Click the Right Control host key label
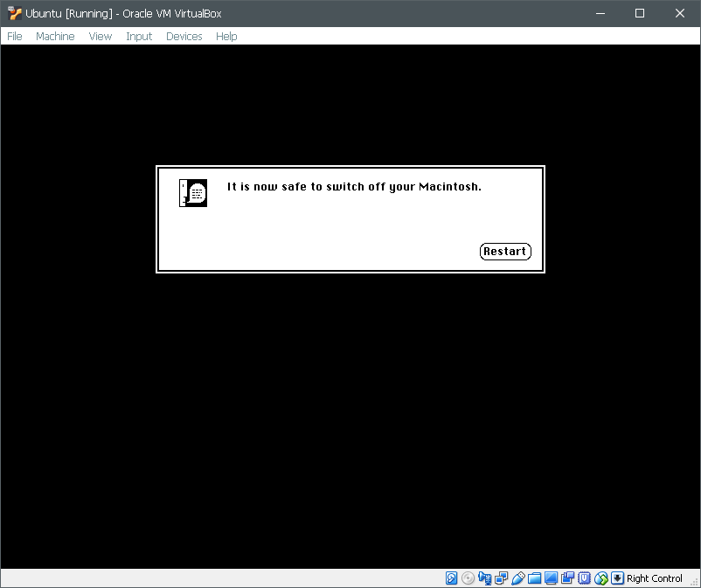The width and height of the screenshot is (701, 588). click(x=654, y=578)
